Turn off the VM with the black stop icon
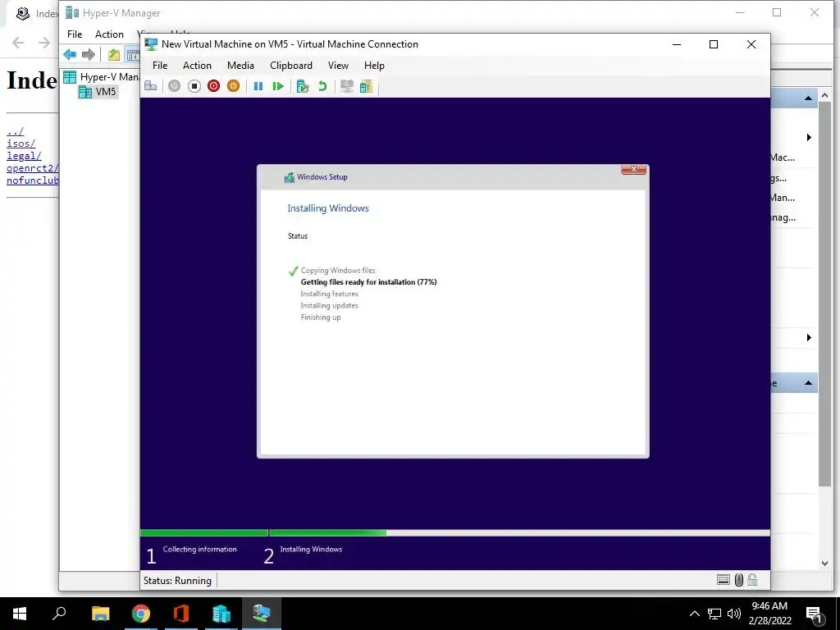840x630 pixels. tap(194, 86)
